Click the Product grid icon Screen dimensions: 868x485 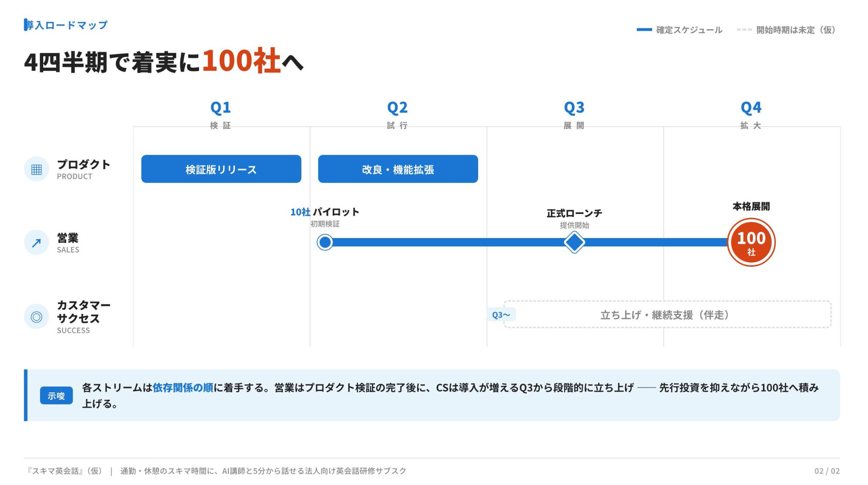[x=36, y=169]
